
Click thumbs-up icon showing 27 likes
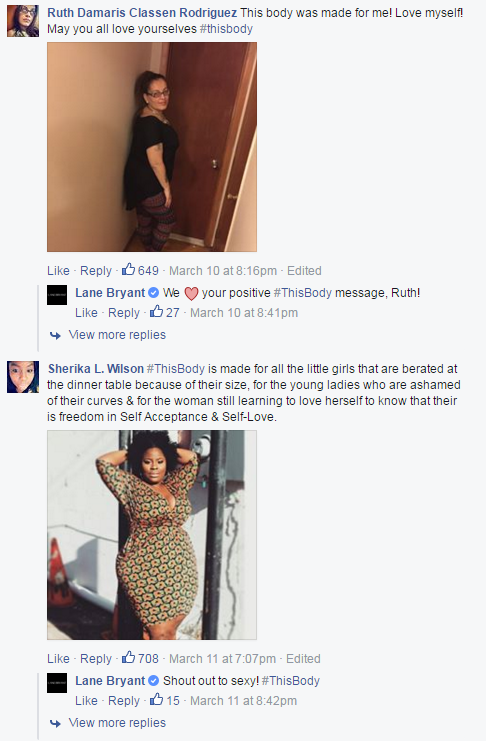(156, 311)
